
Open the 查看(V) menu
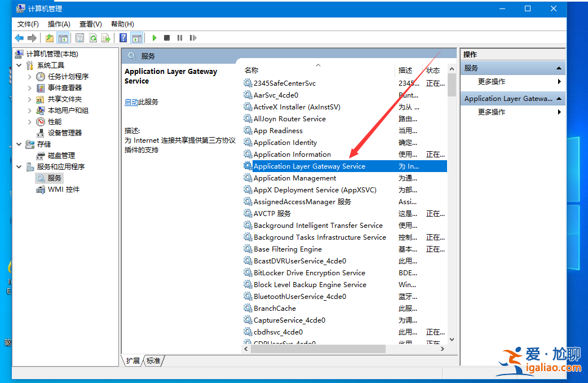(x=90, y=24)
